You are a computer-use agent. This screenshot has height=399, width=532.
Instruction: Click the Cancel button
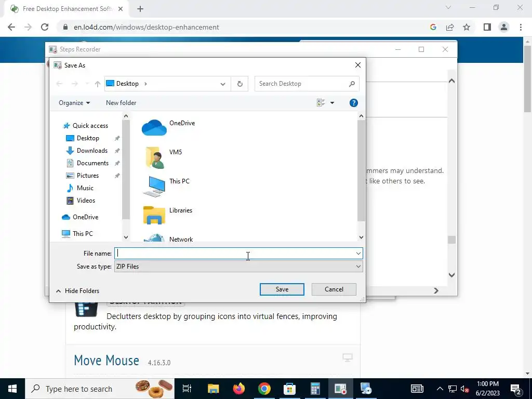pyautogui.click(x=334, y=289)
